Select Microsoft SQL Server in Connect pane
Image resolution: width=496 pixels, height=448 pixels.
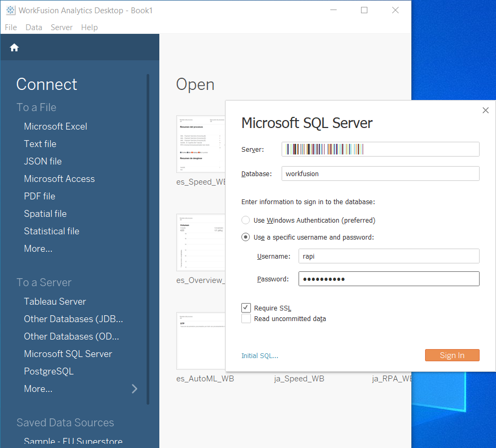68,354
